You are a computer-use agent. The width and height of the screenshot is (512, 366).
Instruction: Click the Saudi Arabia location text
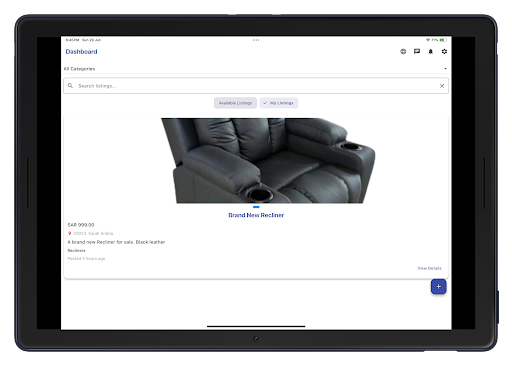(x=93, y=233)
